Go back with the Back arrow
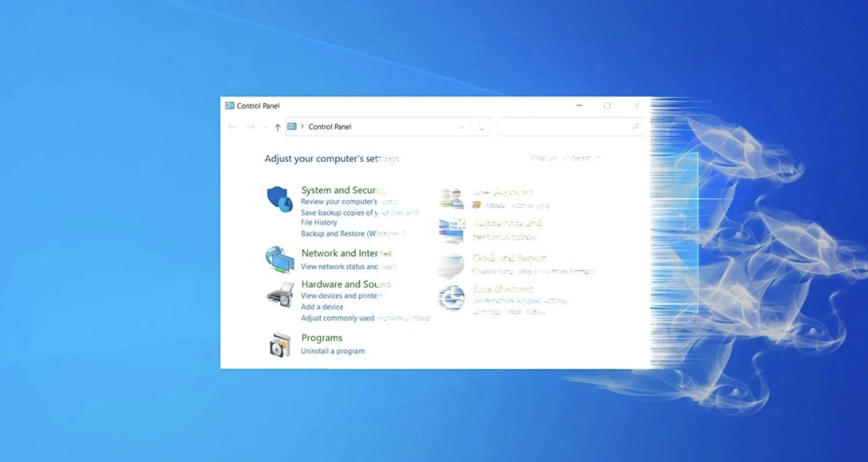868x462 pixels. click(x=232, y=127)
